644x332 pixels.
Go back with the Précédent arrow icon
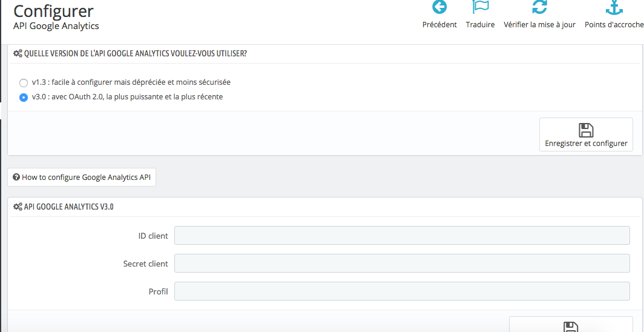(439, 7)
